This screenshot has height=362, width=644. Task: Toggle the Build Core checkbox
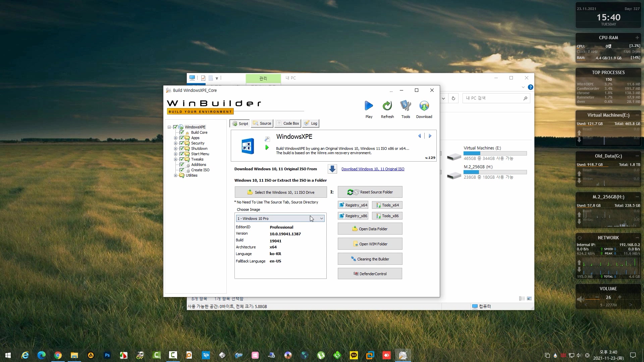(182, 132)
